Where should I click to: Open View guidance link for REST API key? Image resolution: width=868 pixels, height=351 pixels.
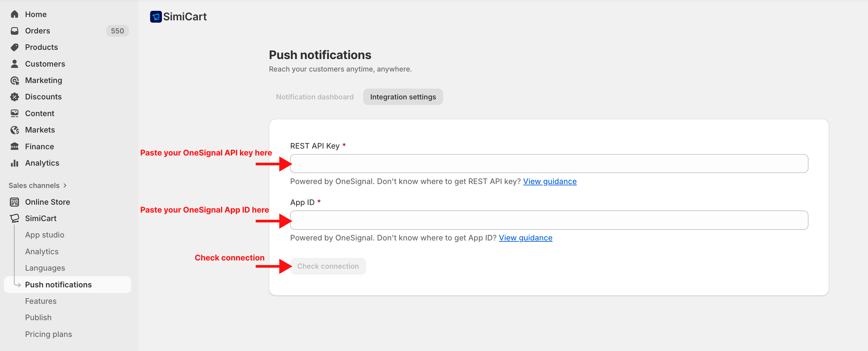click(x=549, y=181)
